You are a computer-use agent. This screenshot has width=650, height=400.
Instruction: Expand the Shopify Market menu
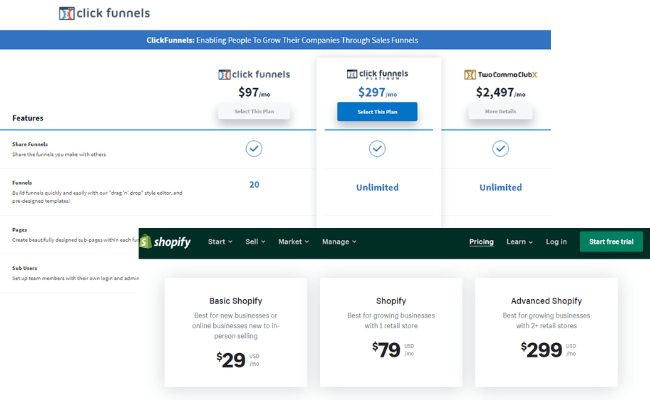click(293, 242)
